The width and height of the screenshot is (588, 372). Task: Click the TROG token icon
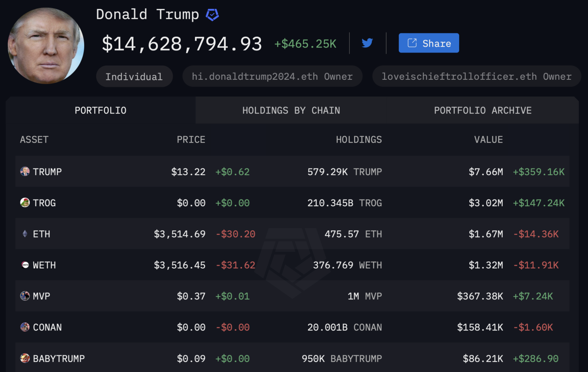click(x=25, y=202)
